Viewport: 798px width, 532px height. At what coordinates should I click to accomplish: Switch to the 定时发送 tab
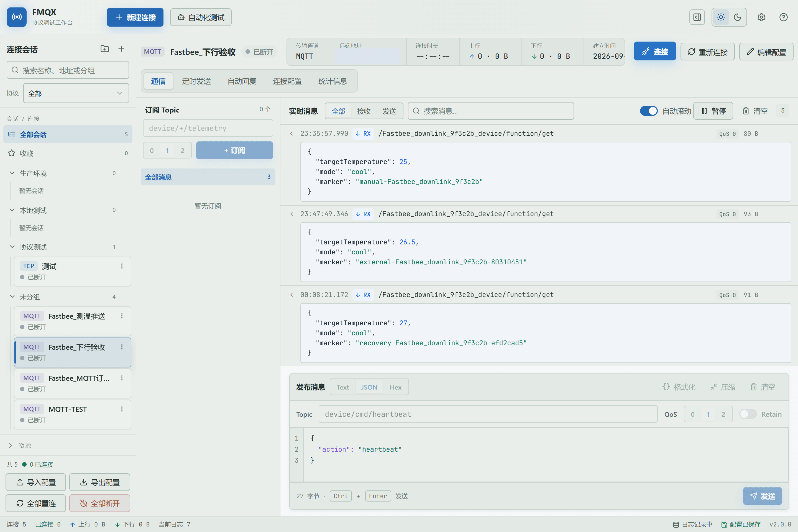[196, 81]
